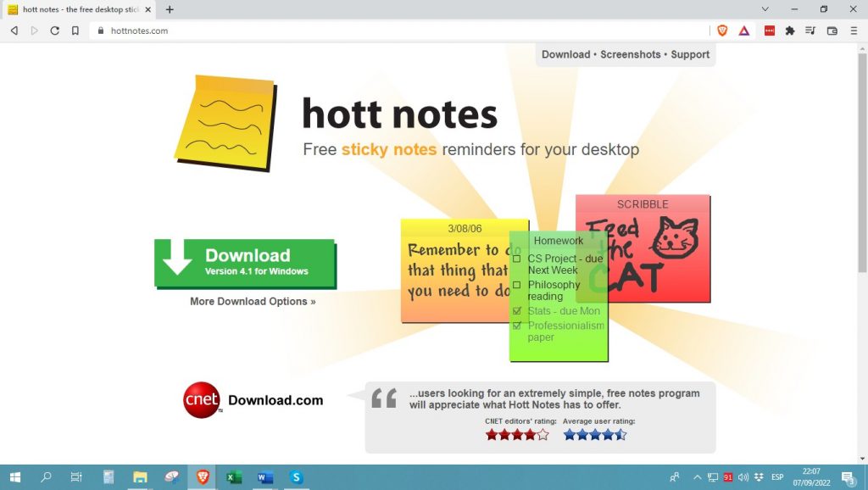Reload the hottnotes.com page

(x=54, y=31)
